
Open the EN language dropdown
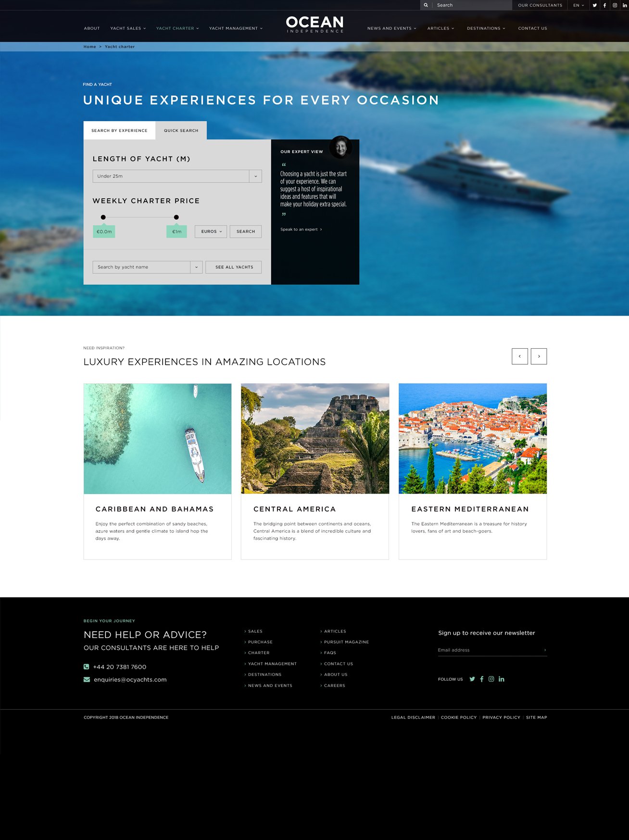pyautogui.click(x=579, y=5)
